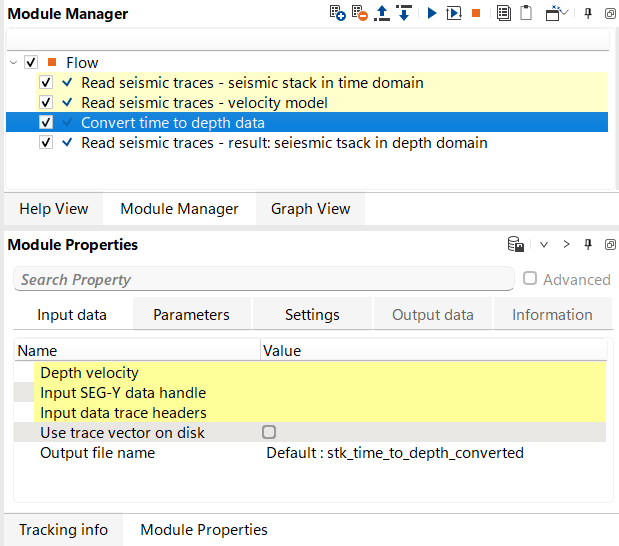Move selected module down in flow

403,14
